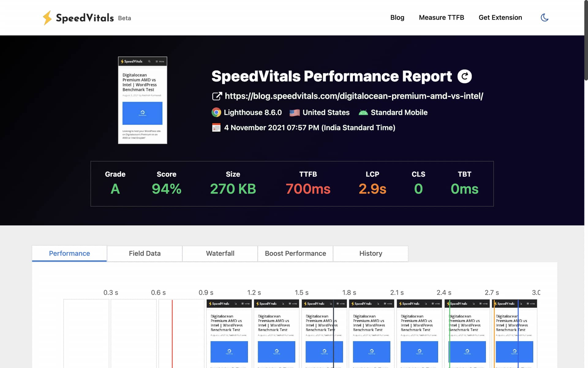The width and height of the screenshot is (588, 368).
Task: Click the United States flag icon
Action: click(295, 113)
